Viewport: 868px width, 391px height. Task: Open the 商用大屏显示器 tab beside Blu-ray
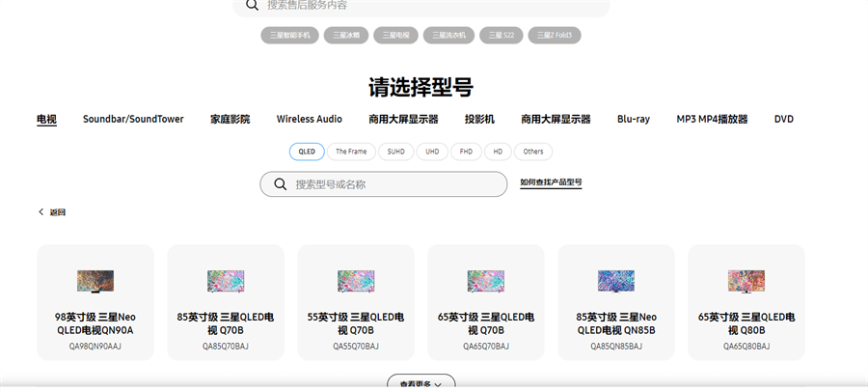[556, 119]
